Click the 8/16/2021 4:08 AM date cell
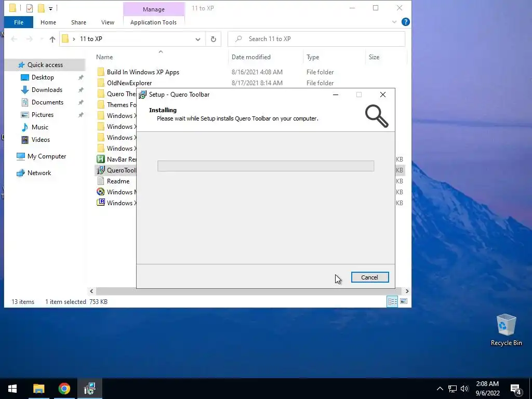This screenshot has width=532, height=399. pyautogui.click(x=257, y=72)
